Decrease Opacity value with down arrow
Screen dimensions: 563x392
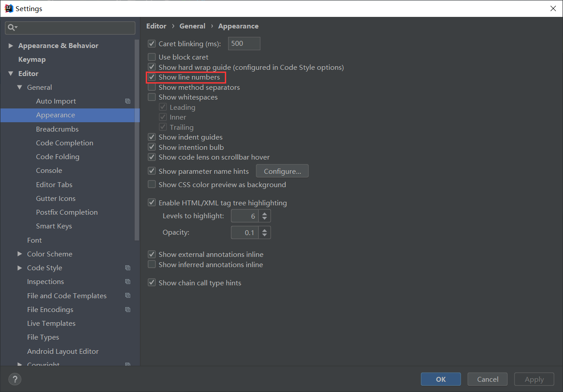point(264,235)
